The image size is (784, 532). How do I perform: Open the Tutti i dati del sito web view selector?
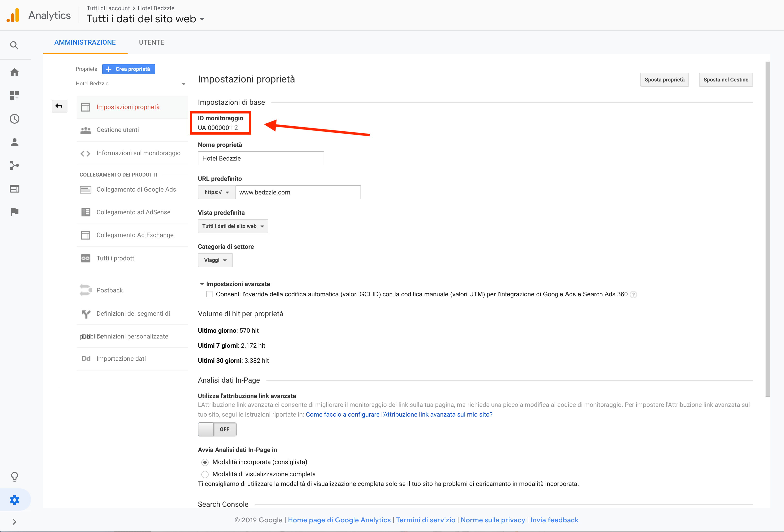tap(146, 19)
